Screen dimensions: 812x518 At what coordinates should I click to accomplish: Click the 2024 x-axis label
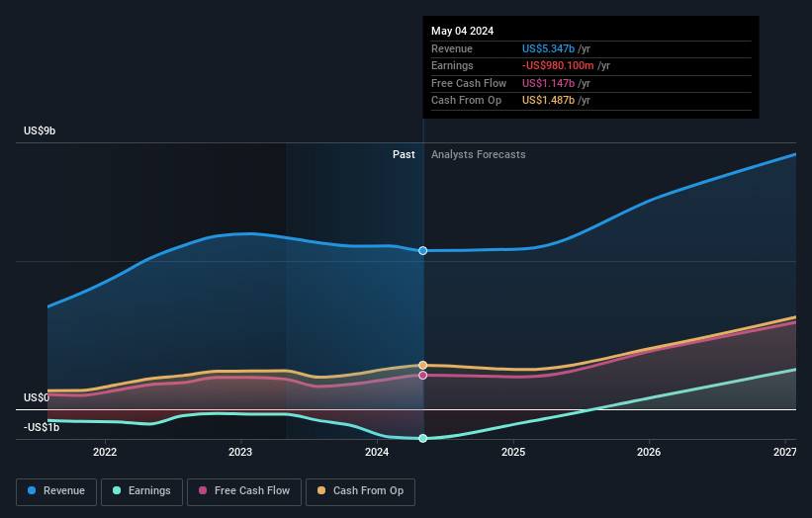click(x=377, y=452)
